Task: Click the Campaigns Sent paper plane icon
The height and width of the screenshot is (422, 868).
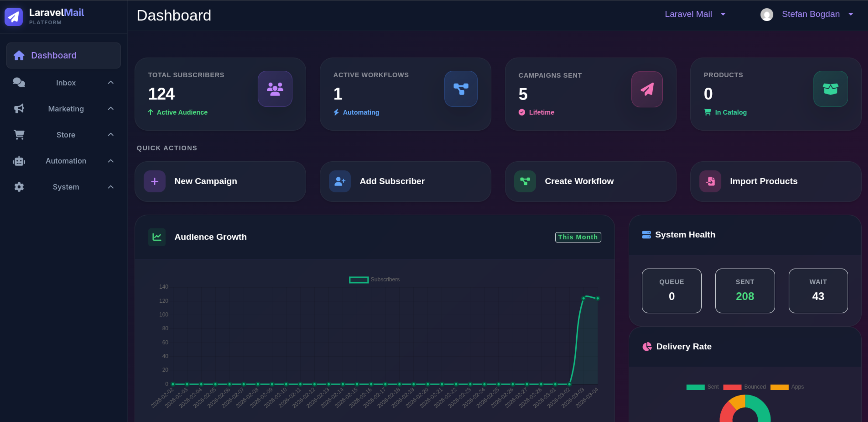Action: point(647,89)
